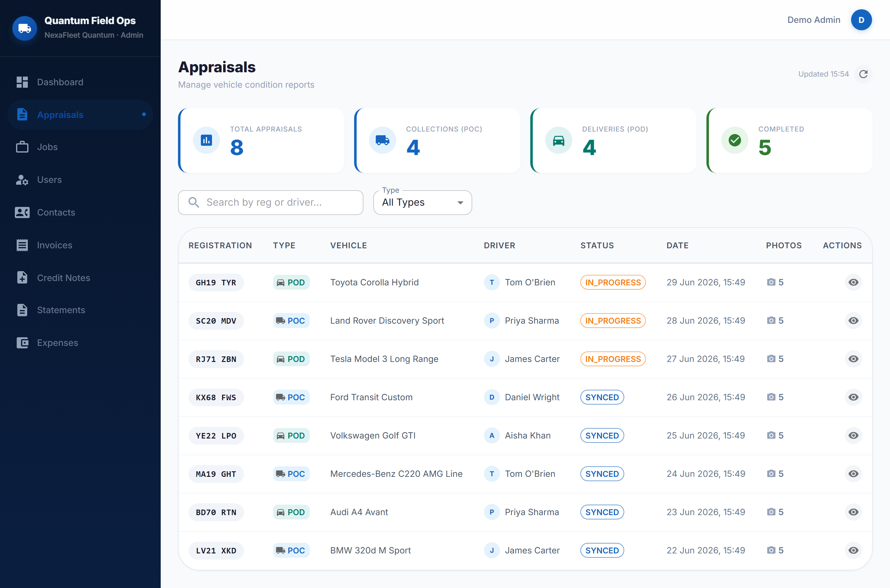This screenshot has height=588, width=890.
Task: Click the Completed checkmark icon
Action: click(735, 140)
